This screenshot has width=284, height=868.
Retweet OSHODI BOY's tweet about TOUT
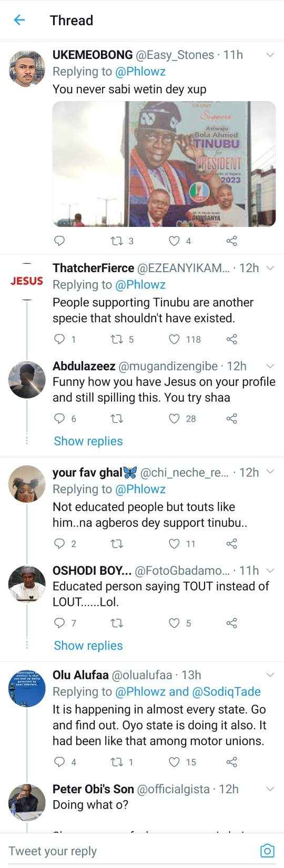click(117, 623)
